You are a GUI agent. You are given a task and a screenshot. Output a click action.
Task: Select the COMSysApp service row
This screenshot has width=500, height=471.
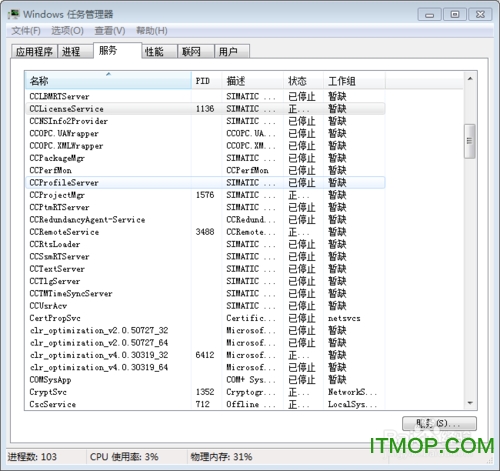pos(205,380)
